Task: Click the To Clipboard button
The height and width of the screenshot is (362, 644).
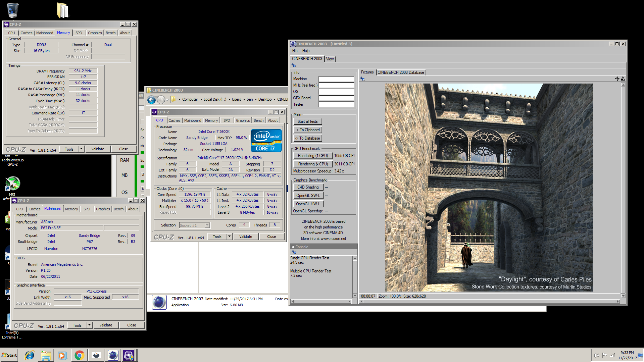Action: click(x=307, y=130)
